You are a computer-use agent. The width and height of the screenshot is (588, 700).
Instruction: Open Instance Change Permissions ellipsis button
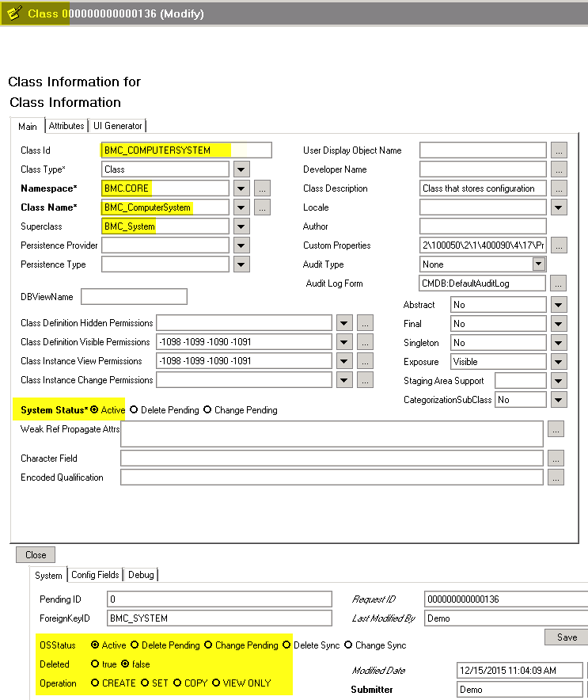(x=365, y=380)
